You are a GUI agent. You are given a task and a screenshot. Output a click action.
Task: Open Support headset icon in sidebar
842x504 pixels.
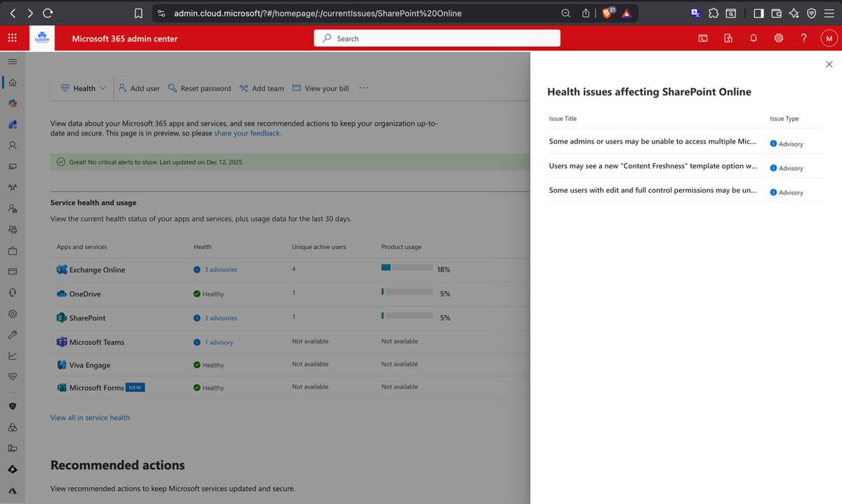point(13,292)
